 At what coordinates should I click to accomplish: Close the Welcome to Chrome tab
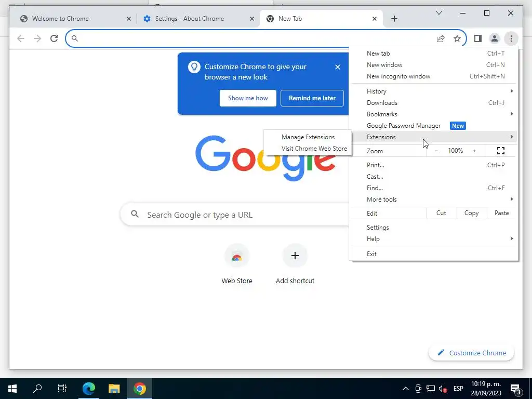129,19
